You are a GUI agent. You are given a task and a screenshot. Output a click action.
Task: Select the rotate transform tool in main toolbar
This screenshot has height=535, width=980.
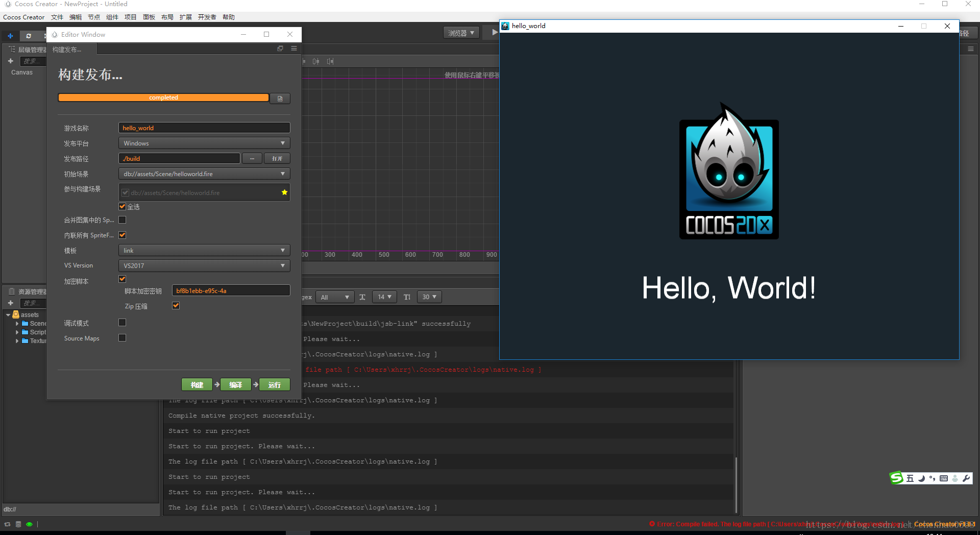(x=29, y=36)
